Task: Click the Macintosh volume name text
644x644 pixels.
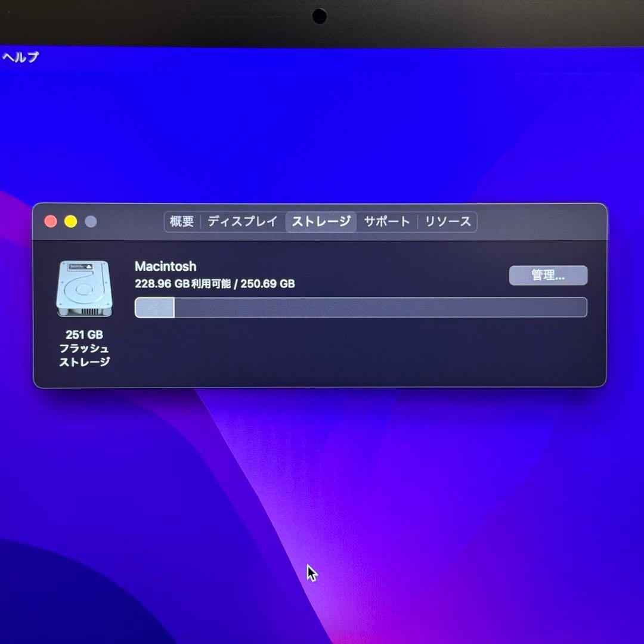Action: [166, 267]
